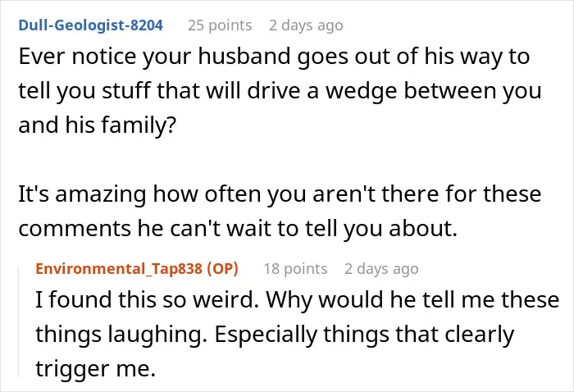Click the word "Especially" in the OP reply
The image size is (574, 392).
coord(266,335)
